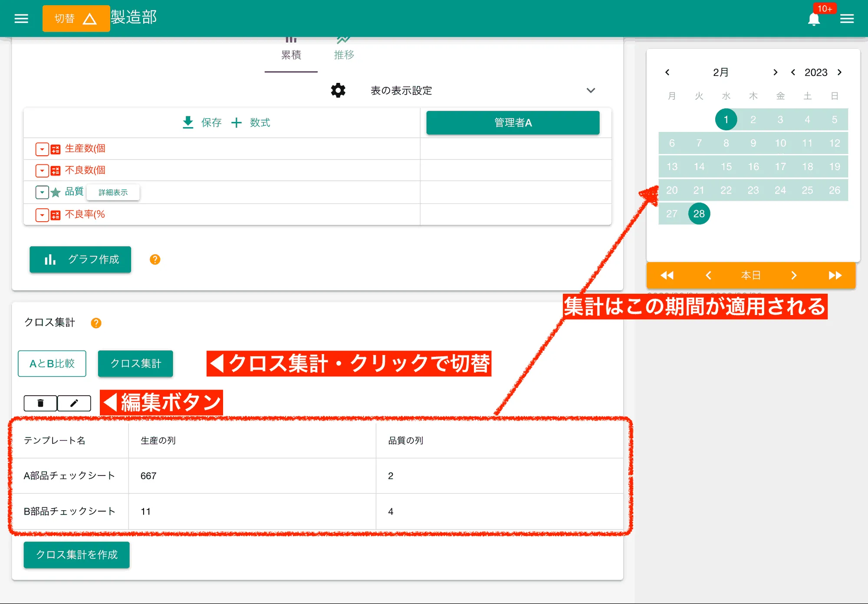Switch to AとB比較 mode
Image resolution: width=868 pixels, height=604 pixels.
52,364
